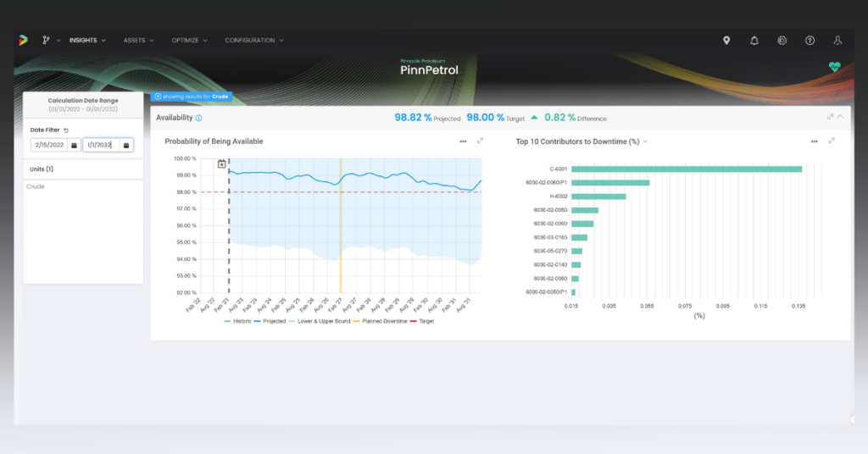Expand the chevron beside the branch icon
Image resolution: width=868 pixels, height=454 pixels.
pyautogui.click(x=58, y=41)
